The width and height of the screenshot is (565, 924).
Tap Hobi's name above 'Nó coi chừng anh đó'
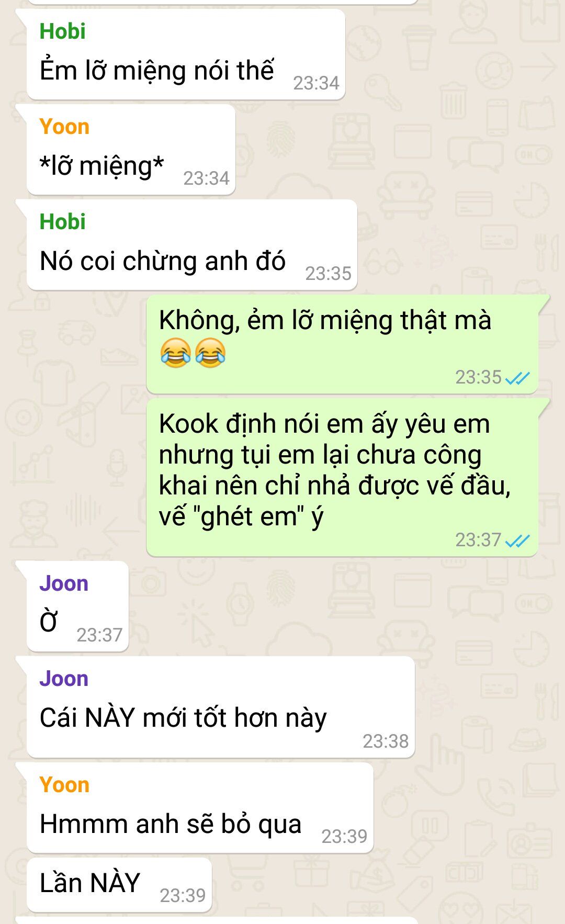coord(62,222)
